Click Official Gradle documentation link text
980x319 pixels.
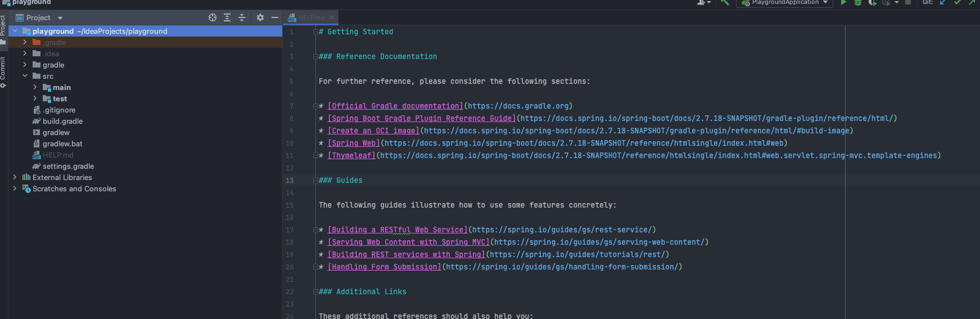pos(395,106)
